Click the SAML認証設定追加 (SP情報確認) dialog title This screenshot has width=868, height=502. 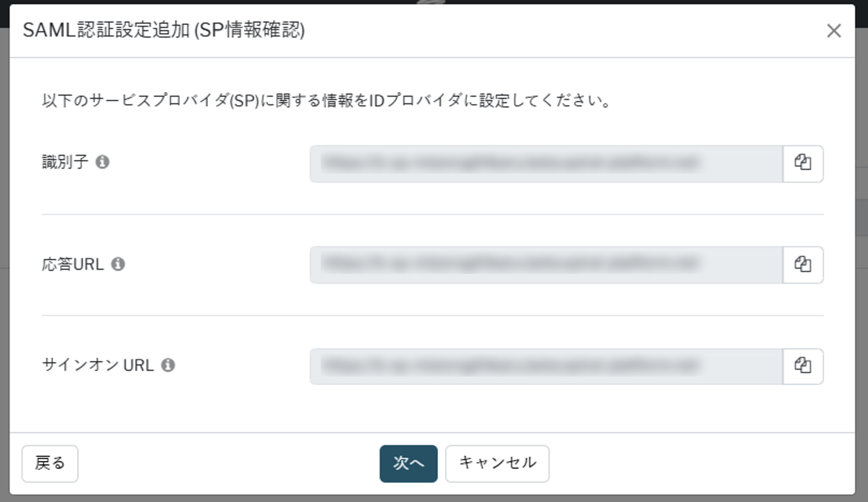(x=164, y=30)
